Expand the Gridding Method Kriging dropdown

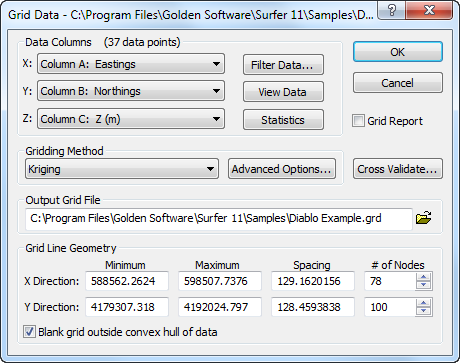coord(122,169)
